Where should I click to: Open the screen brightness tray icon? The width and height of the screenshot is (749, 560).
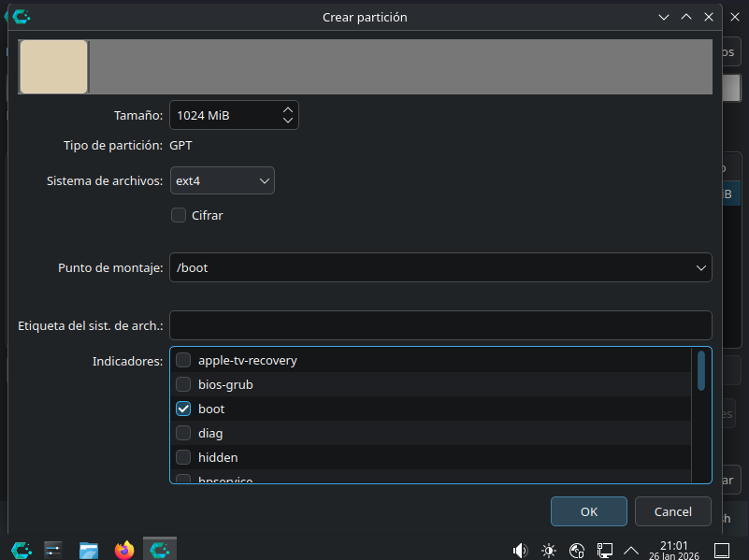549,550
